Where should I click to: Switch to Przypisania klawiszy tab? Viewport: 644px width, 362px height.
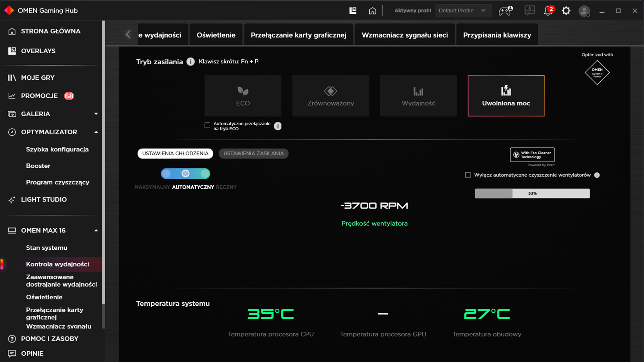pos(497,35)
